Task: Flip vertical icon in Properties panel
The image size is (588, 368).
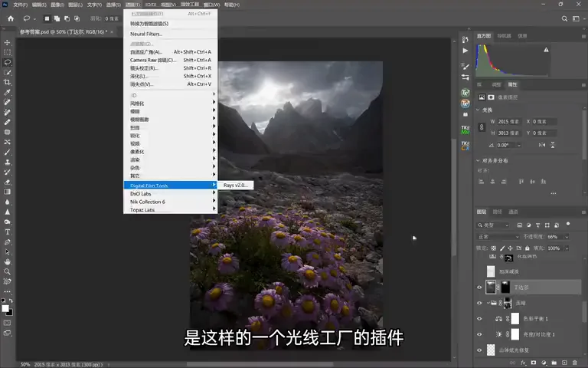Action: point(553,145)
